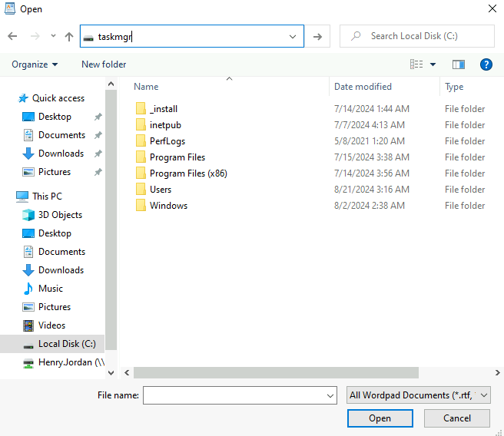504x436 pixels.
Task: Select the _install folder icon
Action: (141, 109)
